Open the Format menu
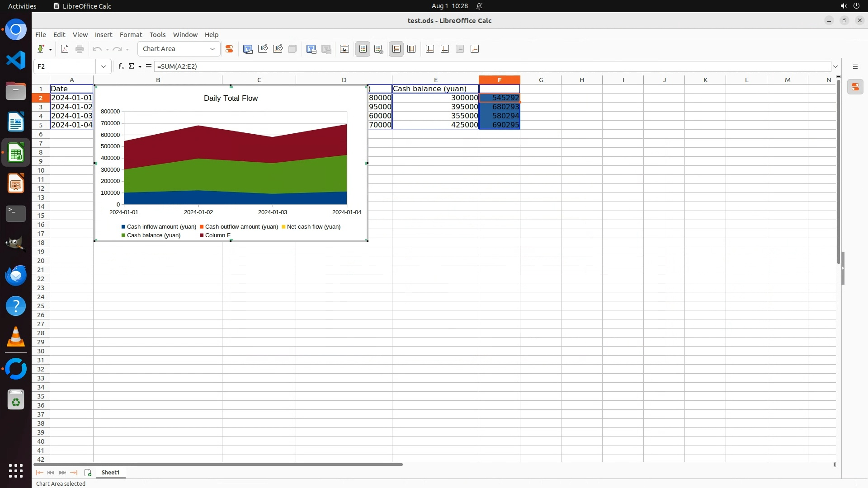The image size is (868, 488). pos(131,35)
